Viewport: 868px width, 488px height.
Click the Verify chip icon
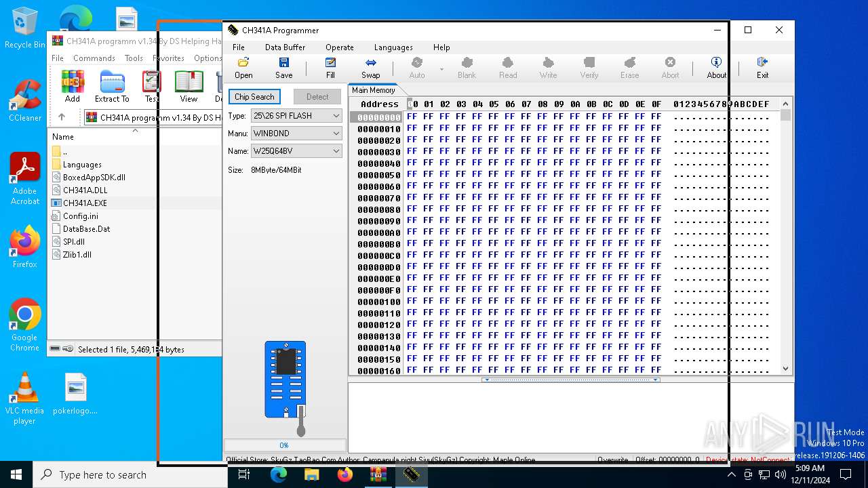click(x=589, y=68)
